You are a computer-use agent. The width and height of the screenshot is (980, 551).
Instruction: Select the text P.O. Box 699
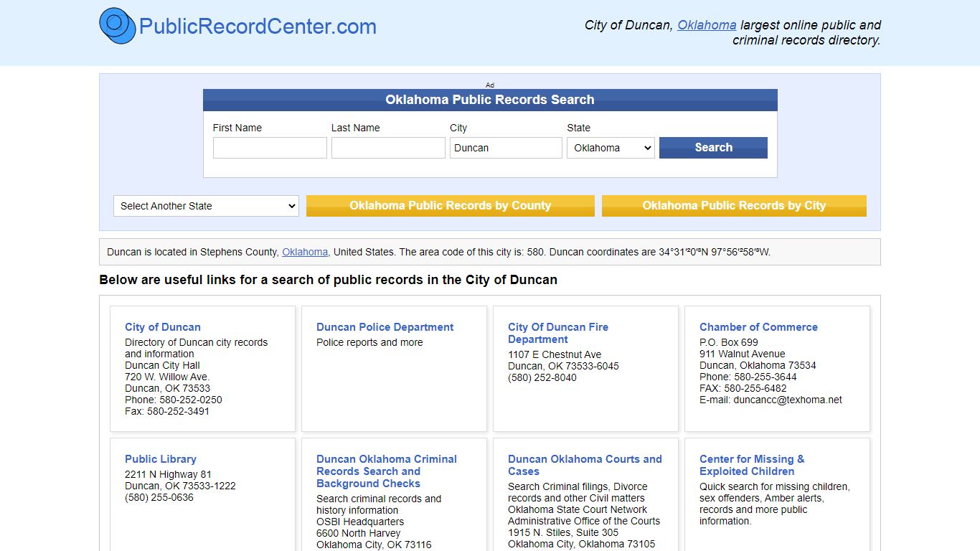click(x=729, y=342)
